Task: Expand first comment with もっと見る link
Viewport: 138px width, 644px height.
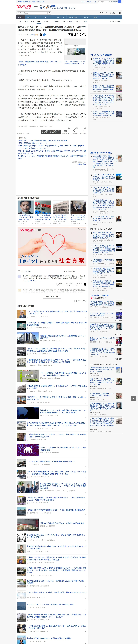Action: point(32,281)
